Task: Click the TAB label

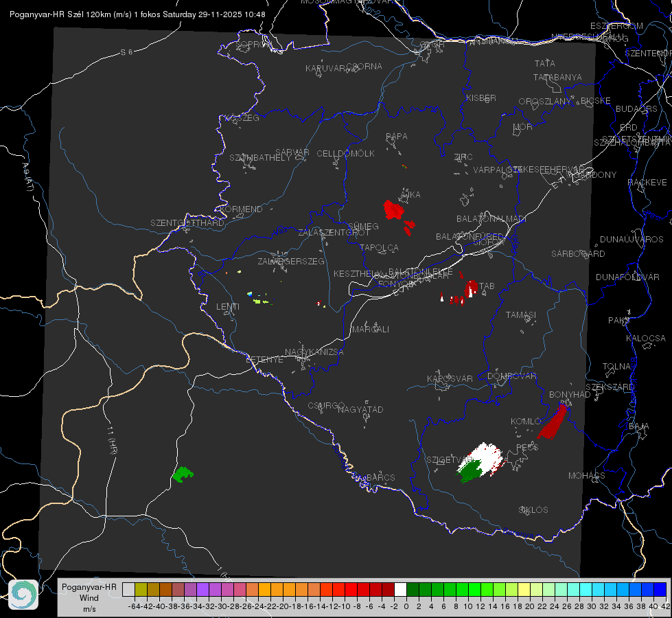Action: (487, 286)
